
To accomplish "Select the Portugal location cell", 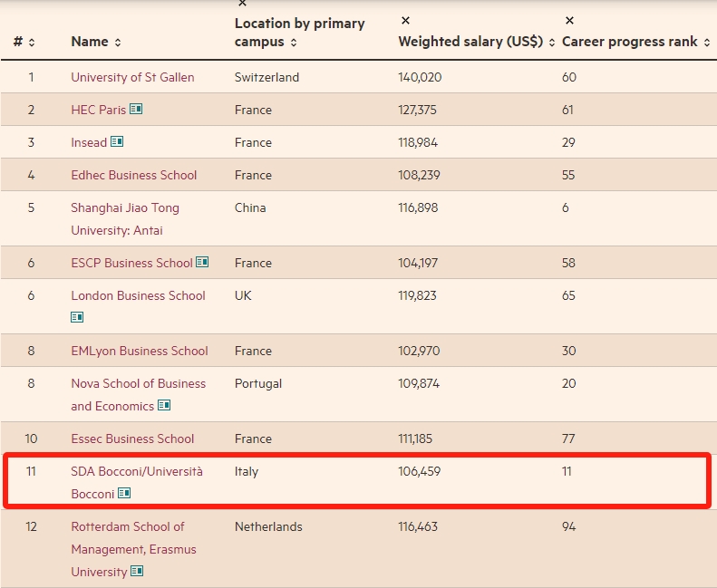I will (x=258, y=384).
